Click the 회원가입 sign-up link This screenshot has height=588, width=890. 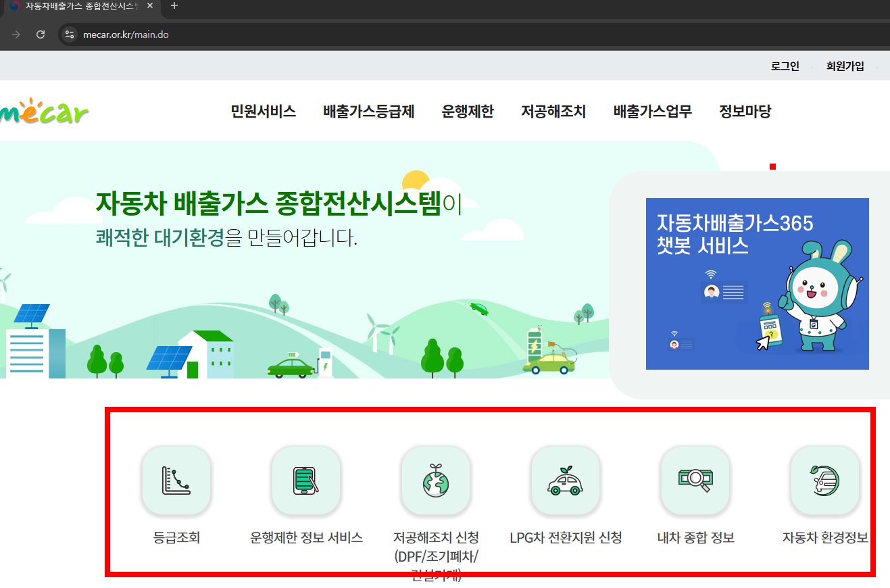845,66
